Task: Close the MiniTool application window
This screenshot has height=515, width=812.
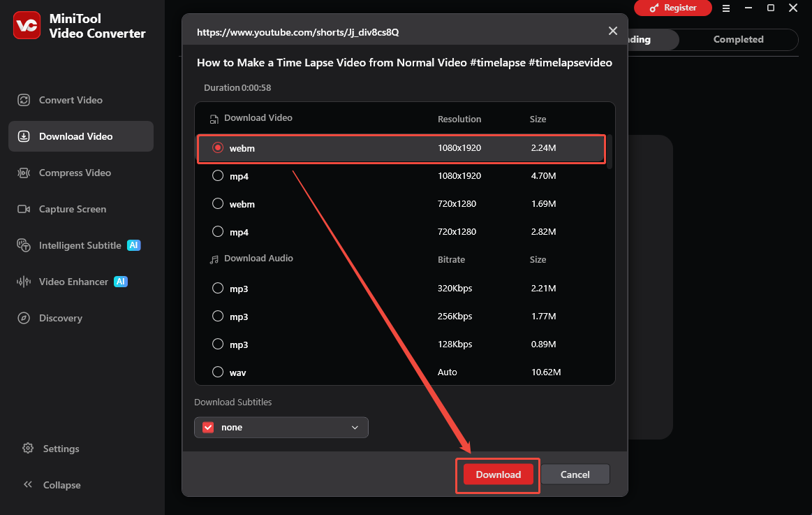Action: [x=793, y=8]
